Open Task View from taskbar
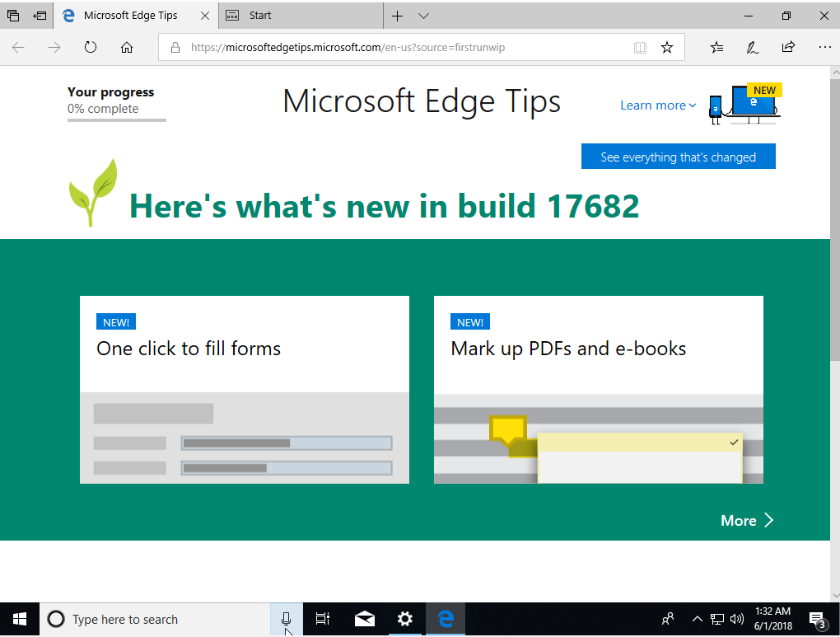 (x=323, y=620)
